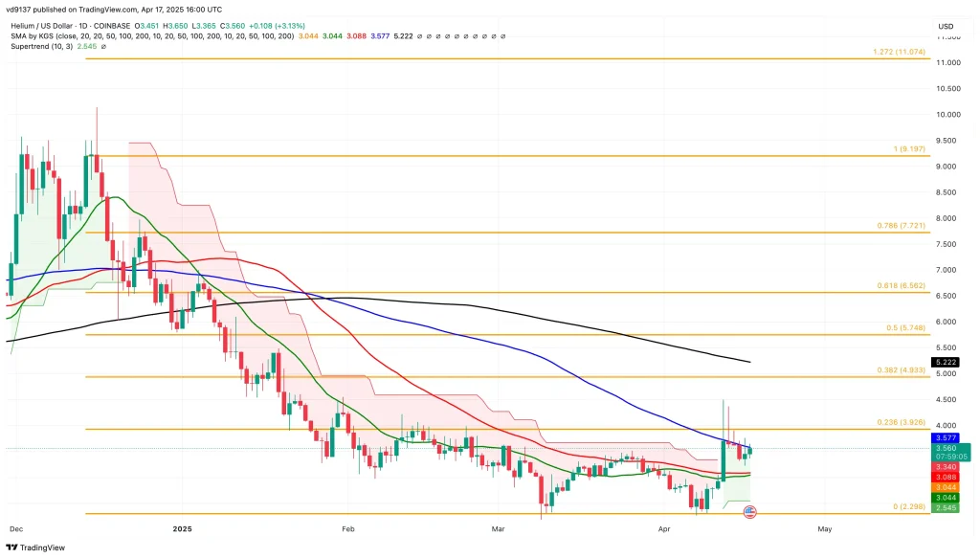Click the May label on the time axis
The height and width of the screenshot is (558, 980).
coord(822,527)
